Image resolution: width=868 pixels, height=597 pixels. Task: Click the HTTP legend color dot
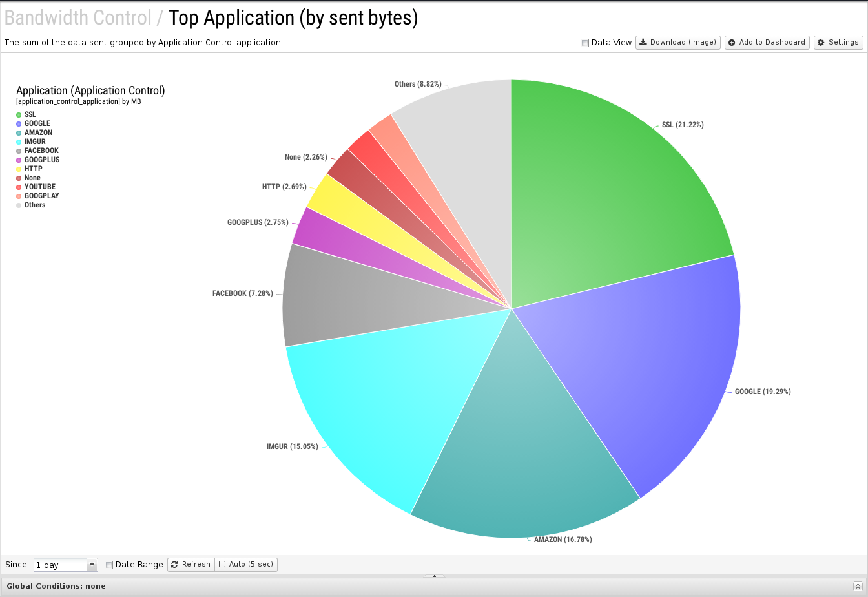click(x=19, y=169)
